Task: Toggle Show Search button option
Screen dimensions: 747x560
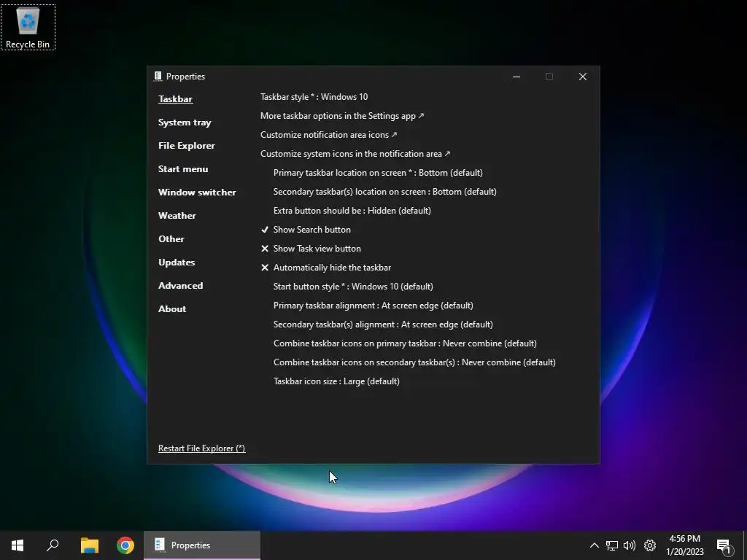Action: click(306, 230)
